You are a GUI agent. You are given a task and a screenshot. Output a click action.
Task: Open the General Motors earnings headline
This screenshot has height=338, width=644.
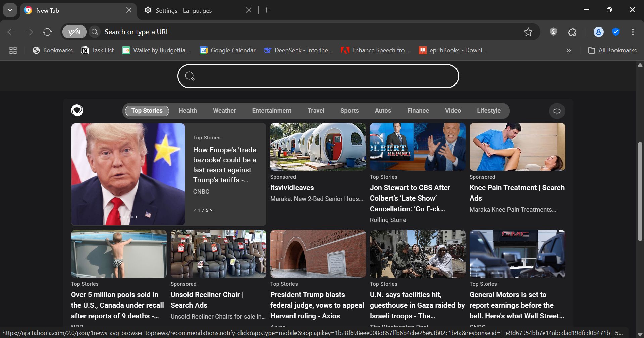(x=517, y=305)
